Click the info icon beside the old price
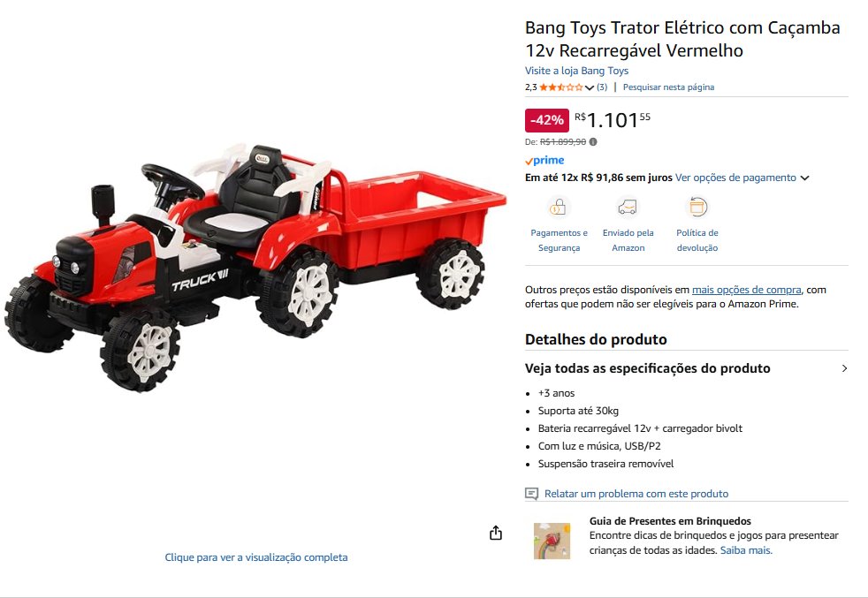 coord(593,141)
